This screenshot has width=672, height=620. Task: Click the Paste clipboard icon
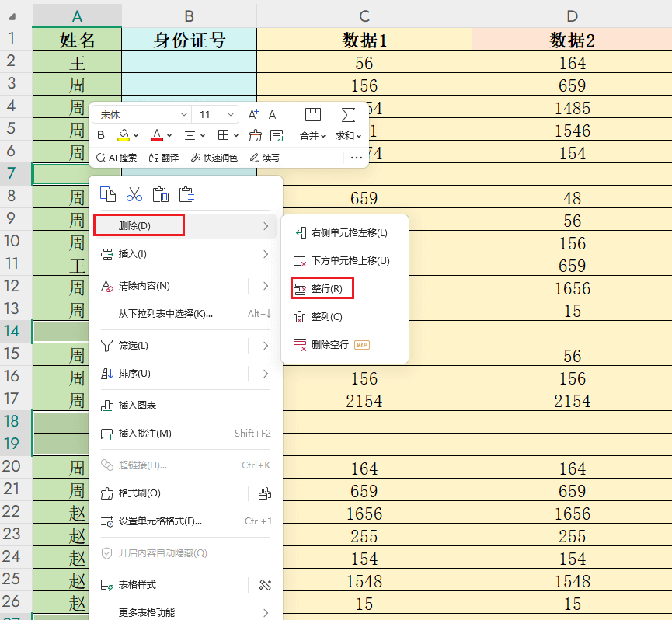coord(161,194)
